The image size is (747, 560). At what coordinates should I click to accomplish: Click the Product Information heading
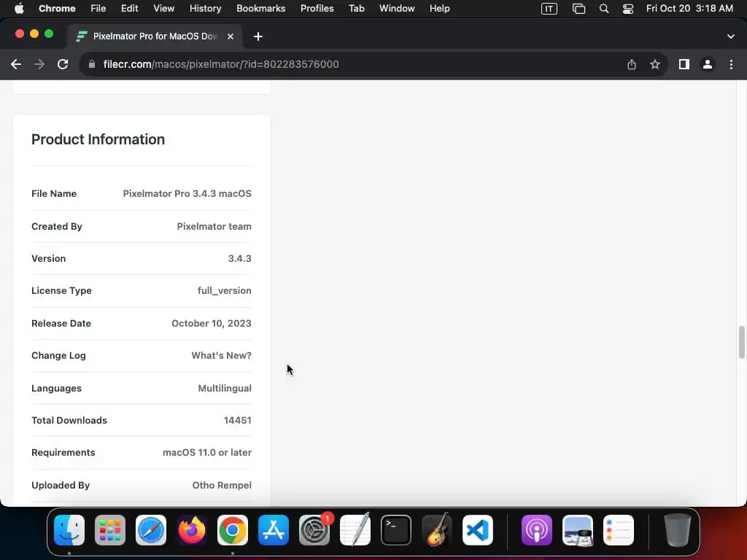coord(98,139)
